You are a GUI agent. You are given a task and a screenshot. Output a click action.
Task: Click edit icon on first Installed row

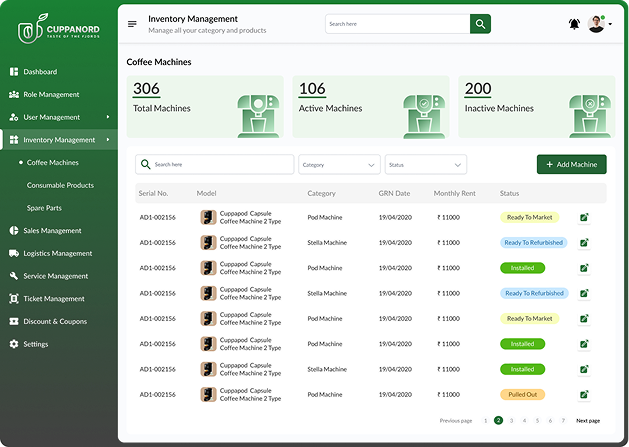[x=584, y=268]
